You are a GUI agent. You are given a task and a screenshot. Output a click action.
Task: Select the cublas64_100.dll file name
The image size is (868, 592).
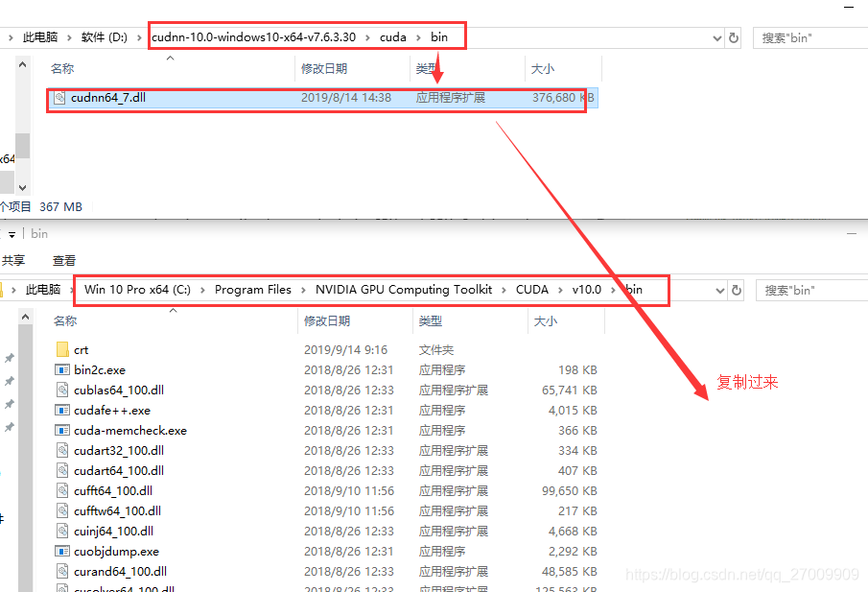pyautogui.click(x=119, y=390)
